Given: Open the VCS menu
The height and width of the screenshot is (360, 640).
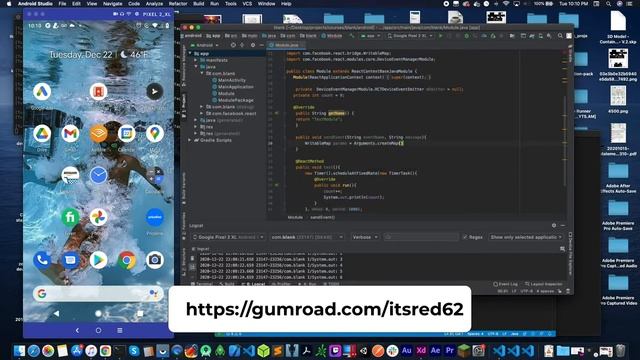Looking at the screenshot, I should [247, 4].
